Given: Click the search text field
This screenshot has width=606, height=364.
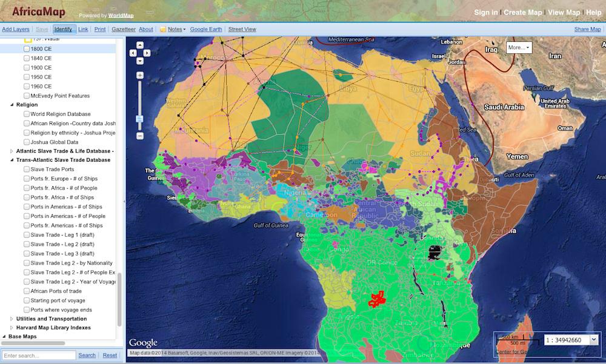Looking at the screenshot, I should tap(39, 356).
